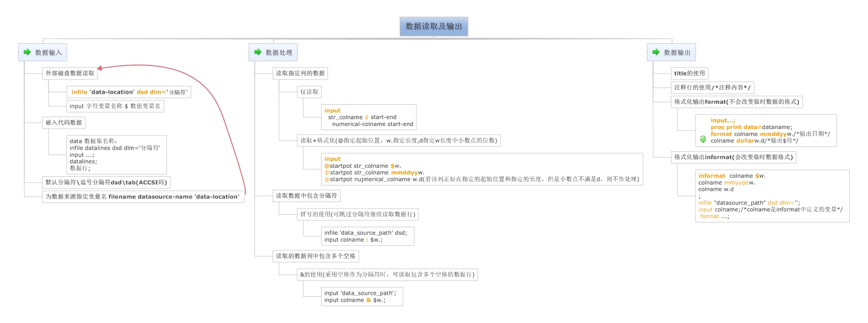Select the 外部磁盘数据读取 node

(x=70, y=74)
